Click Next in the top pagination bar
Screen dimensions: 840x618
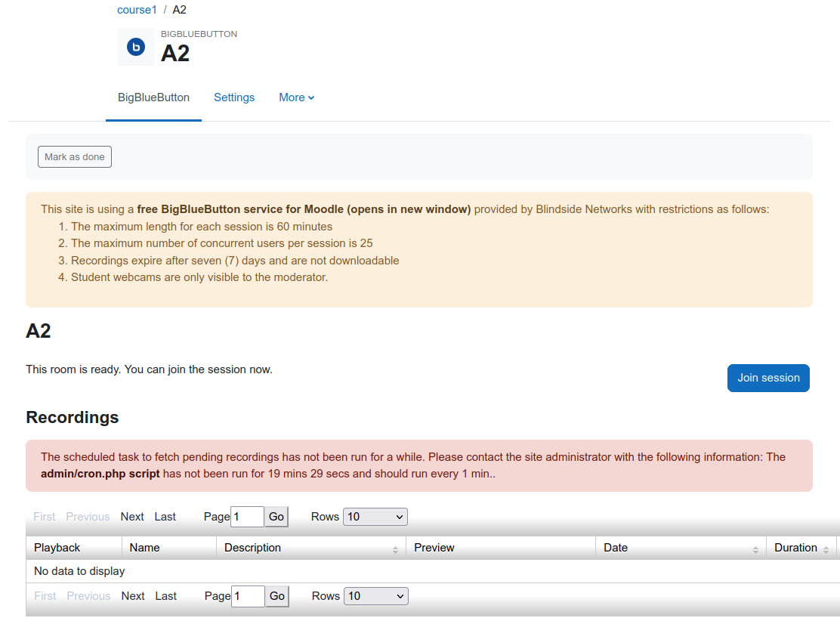[x=132, y=517]
